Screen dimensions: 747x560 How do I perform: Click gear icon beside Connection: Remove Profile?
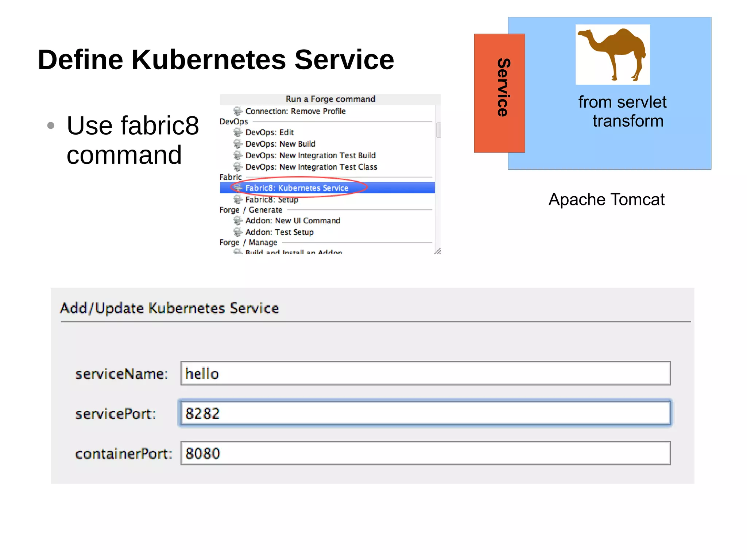tap(238, 111)
